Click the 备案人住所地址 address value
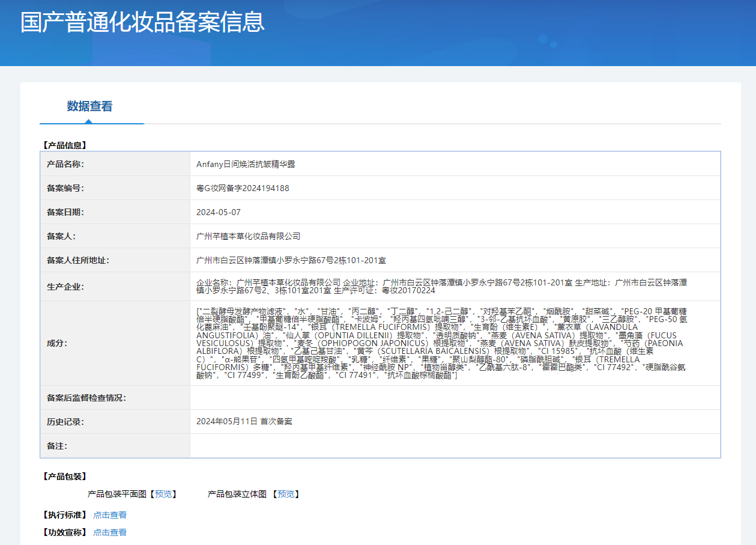Viewport: 756px width, 545px height. (x=291, y=260)
